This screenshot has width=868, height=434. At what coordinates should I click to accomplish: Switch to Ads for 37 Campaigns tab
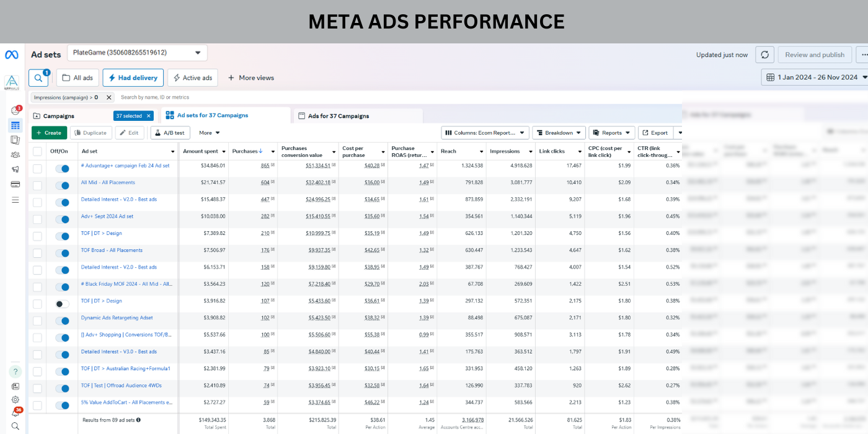[x=338, y=116]
